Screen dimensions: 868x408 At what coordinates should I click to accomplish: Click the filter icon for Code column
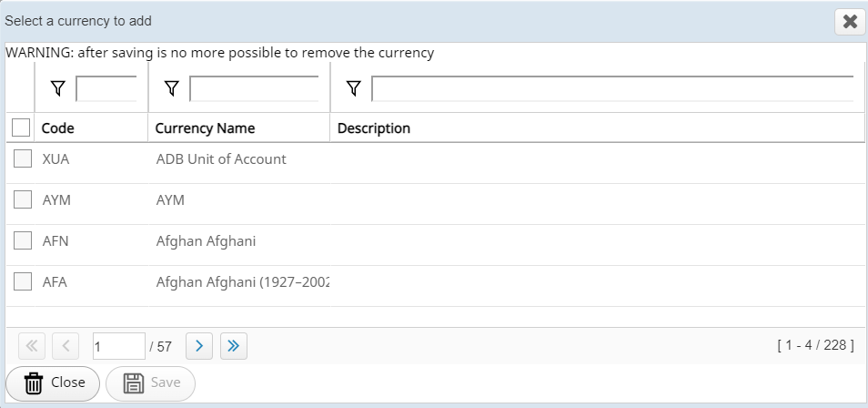click(58, 88)
